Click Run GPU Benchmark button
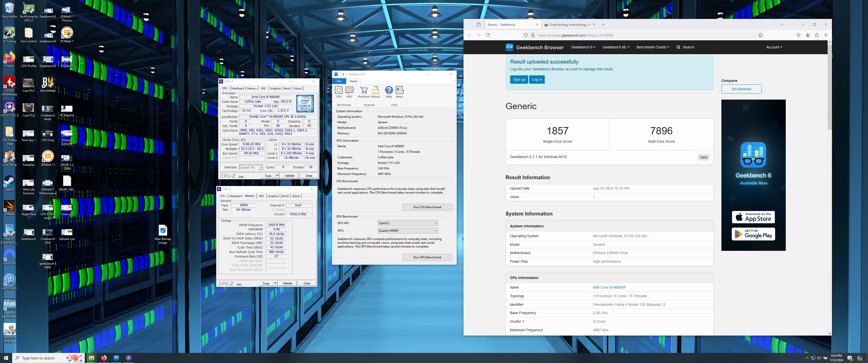The width and height of the screenshot is (868, 363). coord(427,257)
